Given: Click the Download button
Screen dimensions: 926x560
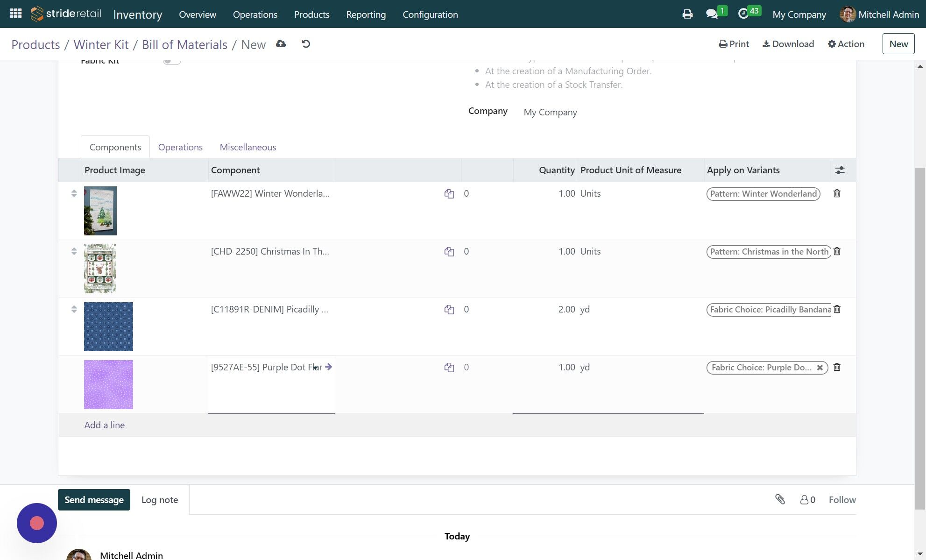Looking at the screenshot, I should [x=788, y=44].
